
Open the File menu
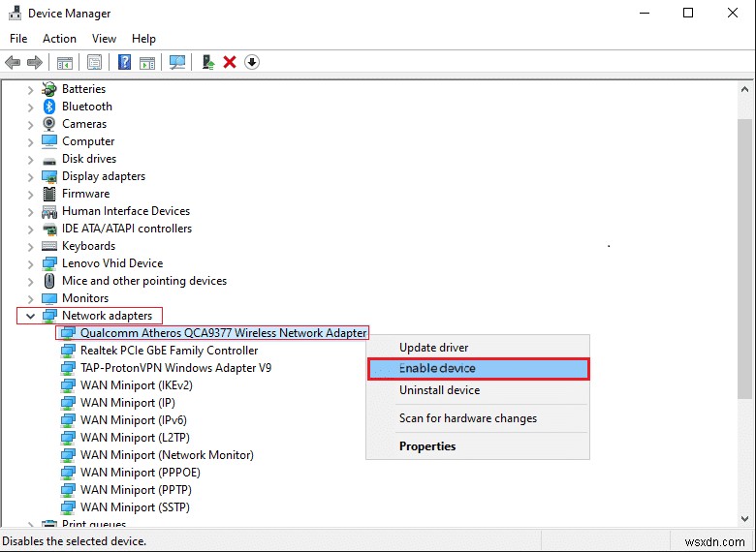click(18, 39)
